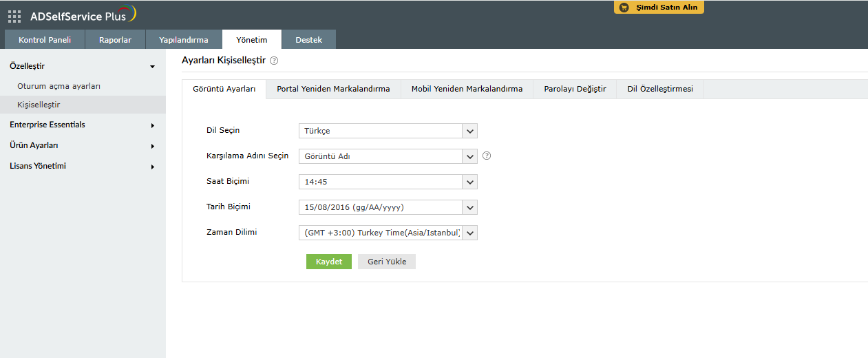Click the Ayarları Kişiselleştir heading
Viewport: 868px width, 358px height.
click(x=224, y=61)
